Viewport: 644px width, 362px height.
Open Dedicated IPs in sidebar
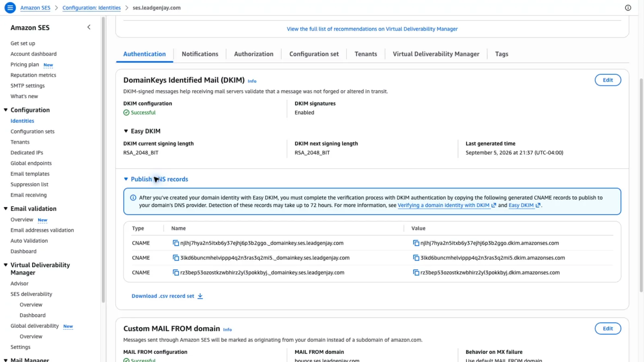click(x=27, y=153)
